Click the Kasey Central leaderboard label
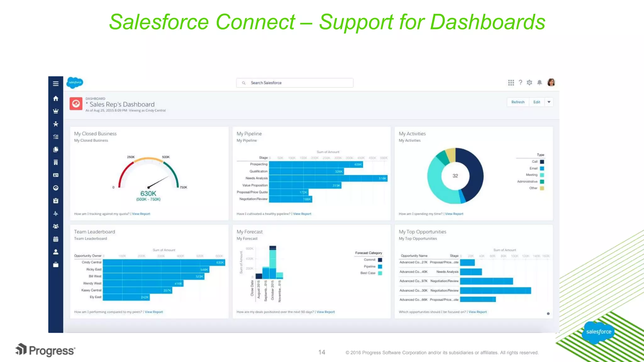Screen dimensions: 644x362 click(x=91, y=290)
